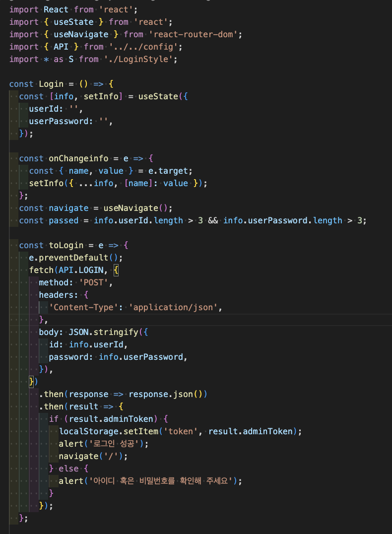Screen dimensions: 392x534
Task: Click JSON.stringify in the body line
Action: tap(104, 332)
